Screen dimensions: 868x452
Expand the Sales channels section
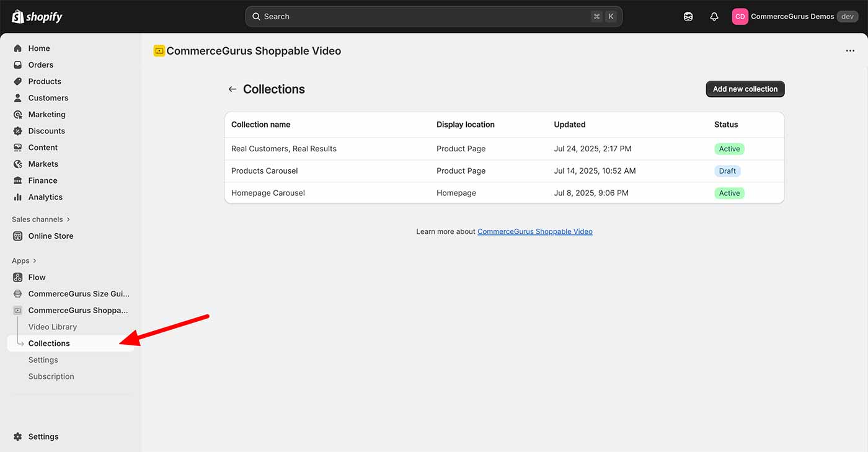[x=37, y=219]
